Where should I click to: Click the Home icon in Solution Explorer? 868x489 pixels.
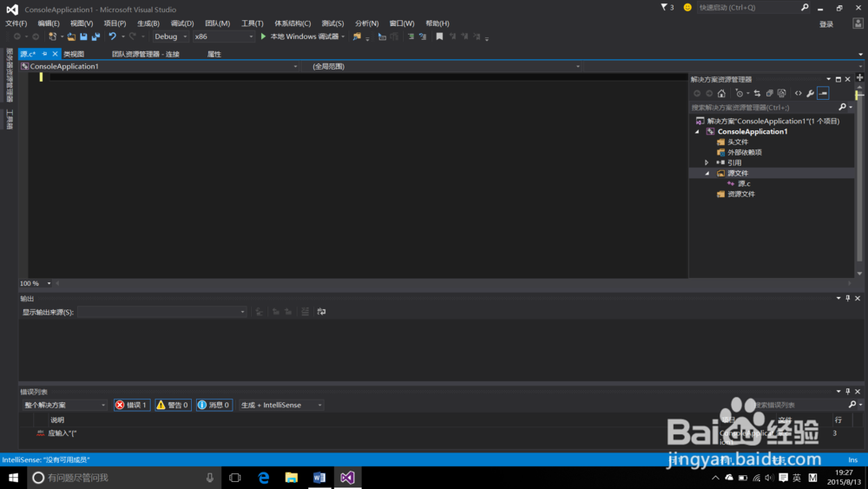(721, 93)
